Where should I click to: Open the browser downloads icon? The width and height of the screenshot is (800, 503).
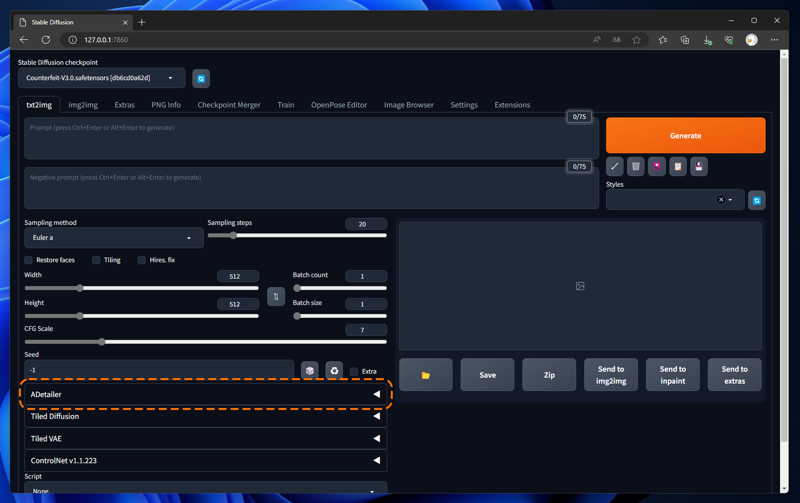pyautogui.click(x=707, y=40)
